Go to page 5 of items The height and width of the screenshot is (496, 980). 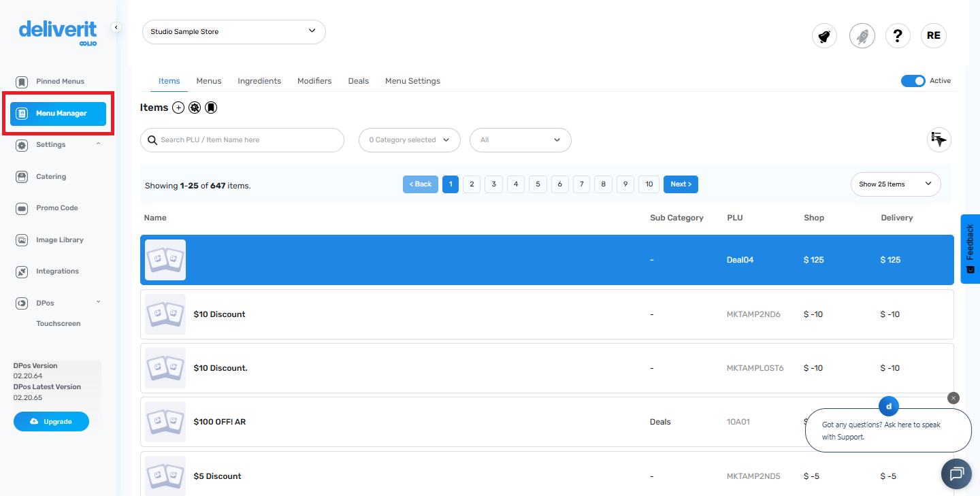click(x=538, y=184)
